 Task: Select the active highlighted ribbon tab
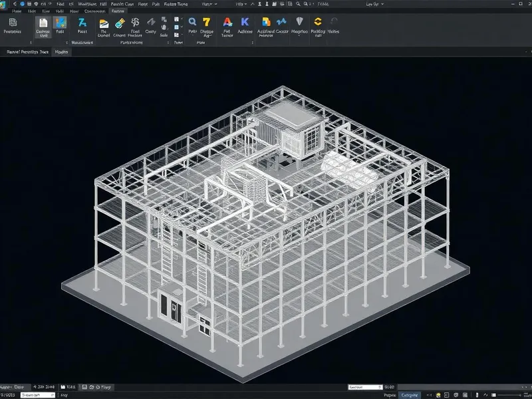[x=118, y=11]
